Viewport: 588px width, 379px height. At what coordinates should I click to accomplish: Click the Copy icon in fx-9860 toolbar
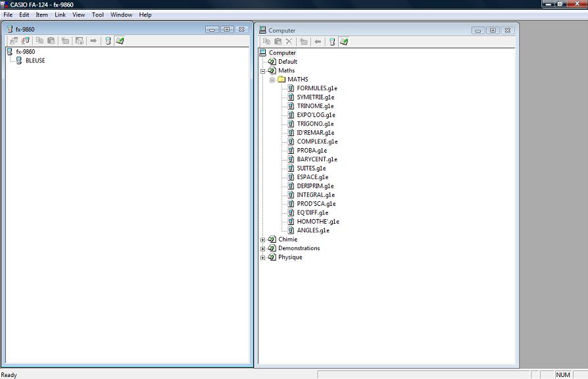point(39,41)
